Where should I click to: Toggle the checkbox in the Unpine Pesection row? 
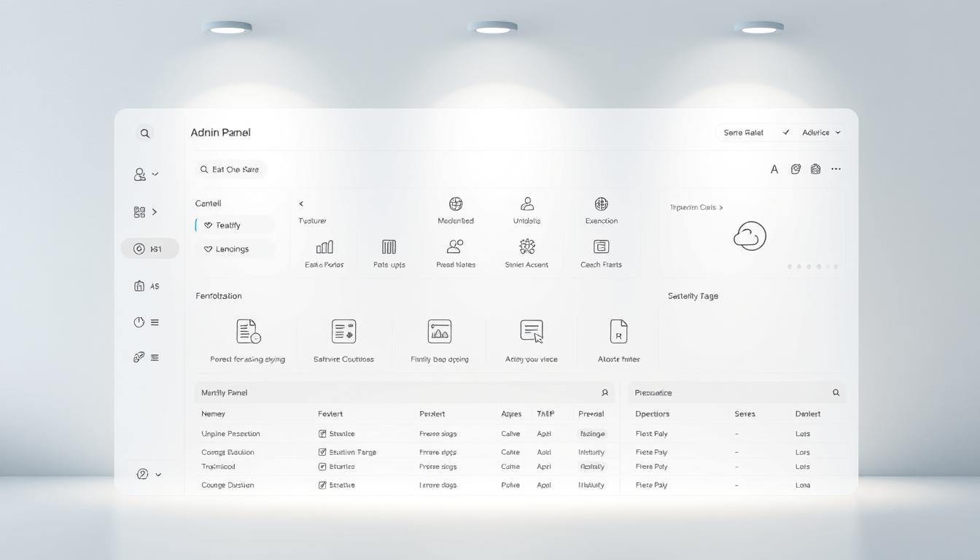(322, 434)
